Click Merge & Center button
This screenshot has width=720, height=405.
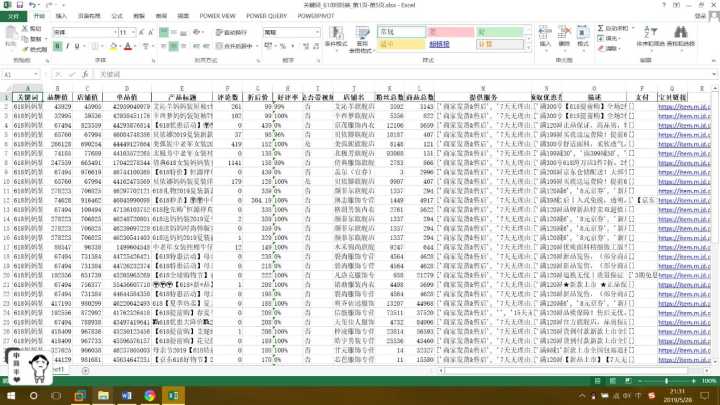coord(234,46)
